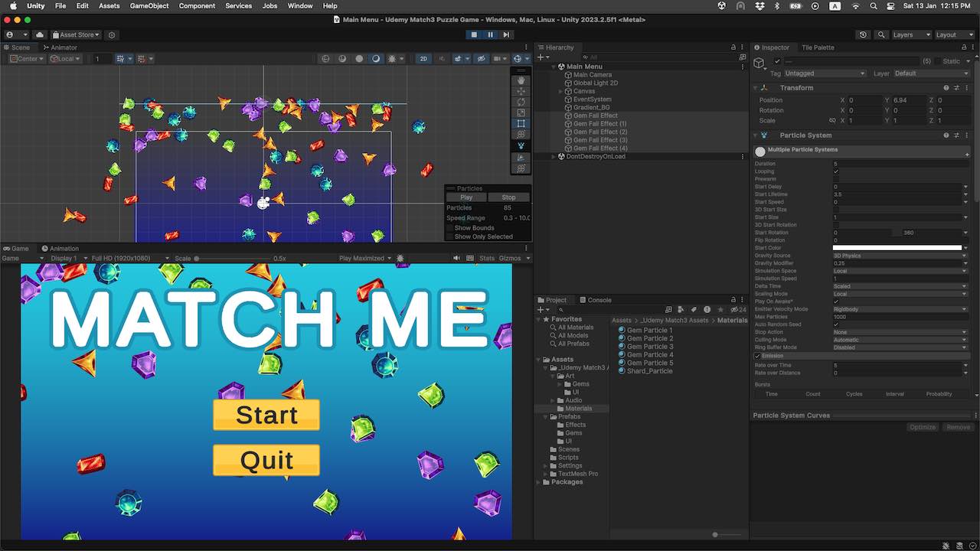Open the Layer dropdown showing Default
Viewport: 980px width, 551px height.
(x=931, y=73)
